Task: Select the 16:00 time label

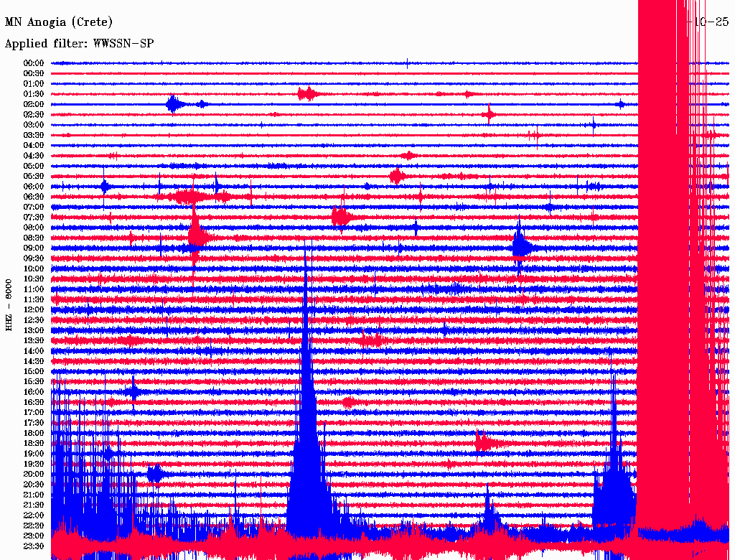Action: [x=34, y=392]
